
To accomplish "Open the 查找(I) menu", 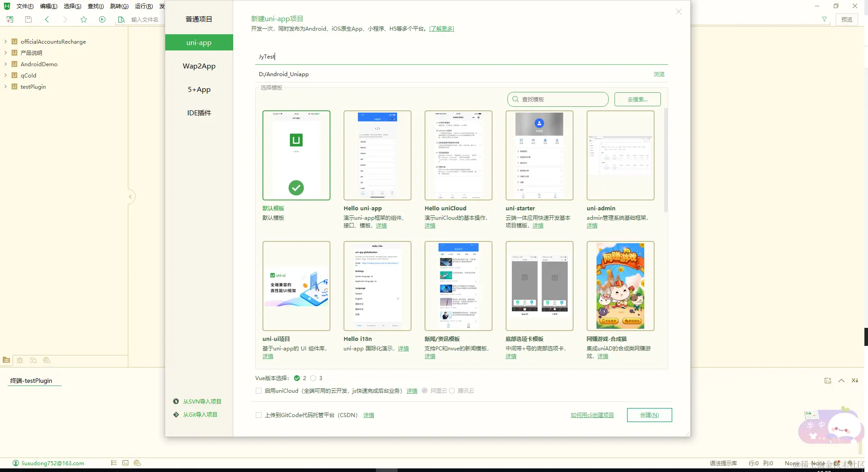I will click(x=95, y=6).
